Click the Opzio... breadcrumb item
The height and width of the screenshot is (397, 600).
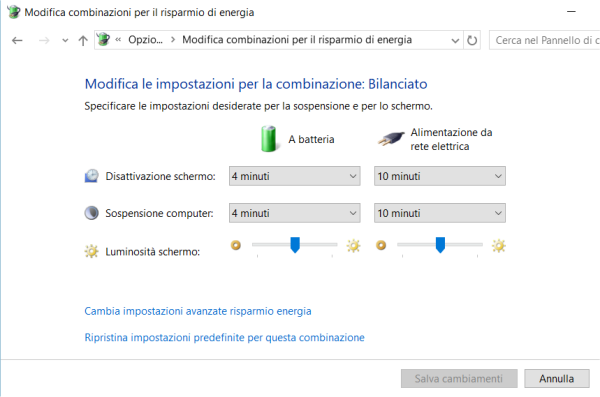(x=145, y=40)
